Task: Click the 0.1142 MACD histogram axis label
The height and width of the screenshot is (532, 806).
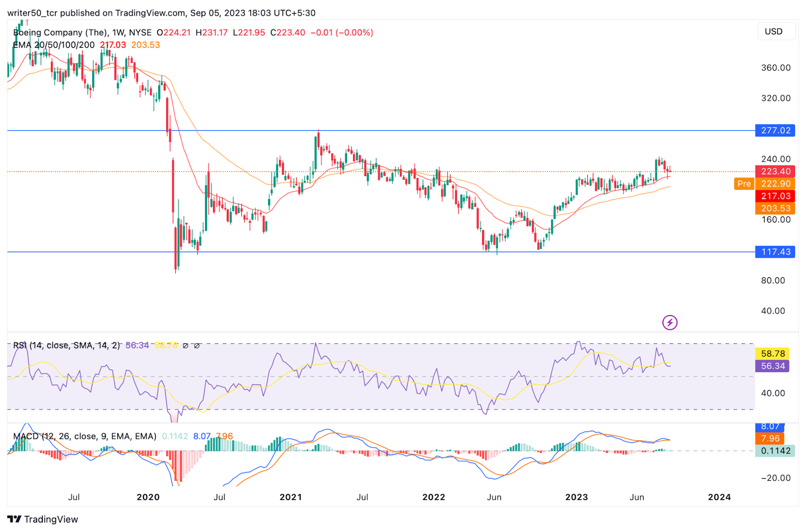Action: pyautogui.click(x=775, y=450)
